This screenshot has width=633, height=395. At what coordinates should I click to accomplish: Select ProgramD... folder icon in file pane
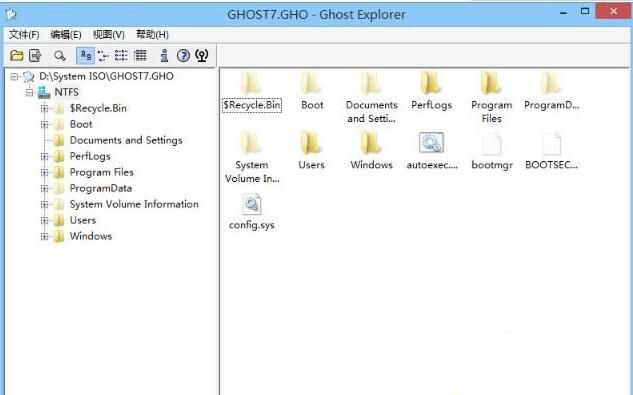click(x=551, y=84)
